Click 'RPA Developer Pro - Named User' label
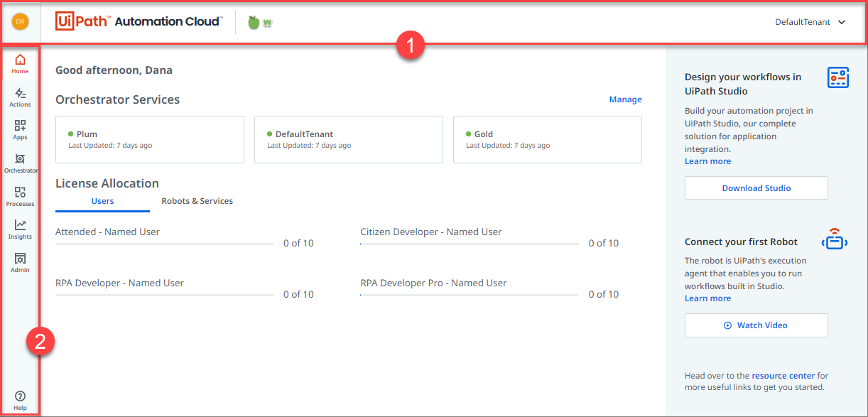Viewport: 868px width, 417px height. [x=433, y=283]
